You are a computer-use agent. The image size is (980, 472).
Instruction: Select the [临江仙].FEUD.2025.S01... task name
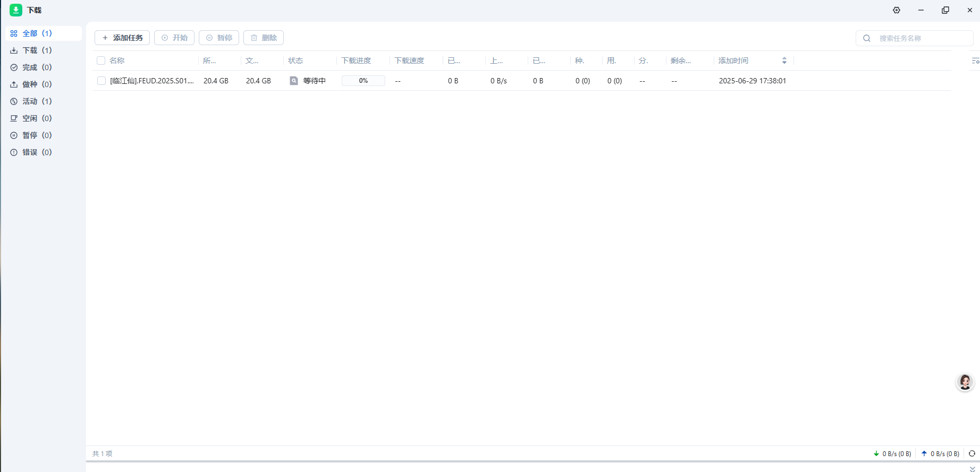tap(152, 81)
